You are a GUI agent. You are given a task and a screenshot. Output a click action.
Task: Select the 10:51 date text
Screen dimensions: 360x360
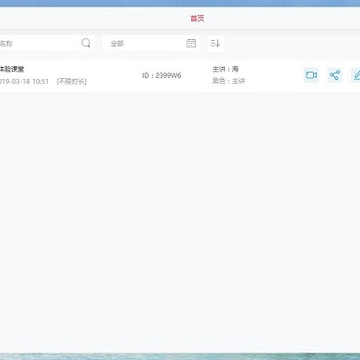[x=41, y=81]
